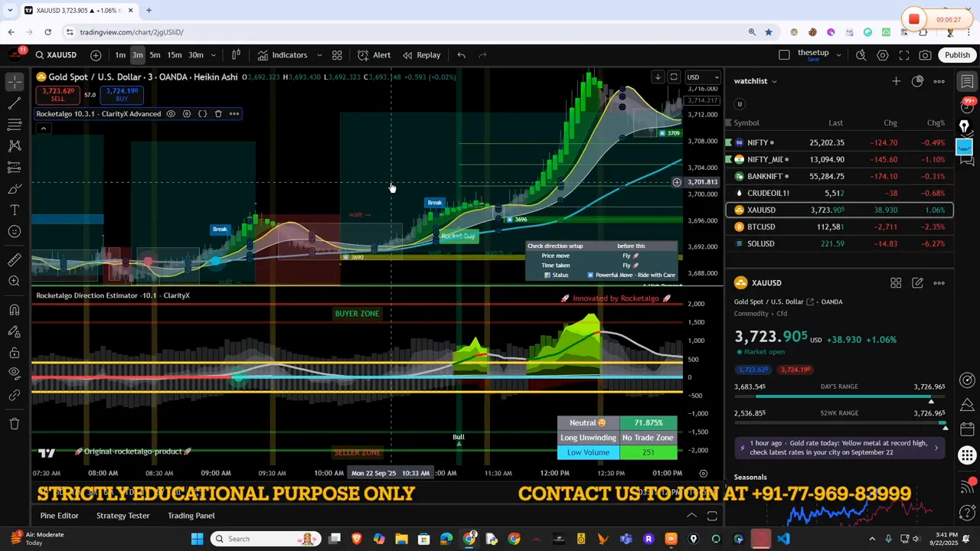Screen dimensions: 980x551
Task: Take a chart snapshot with camera icon
Action: click(926, 55)
